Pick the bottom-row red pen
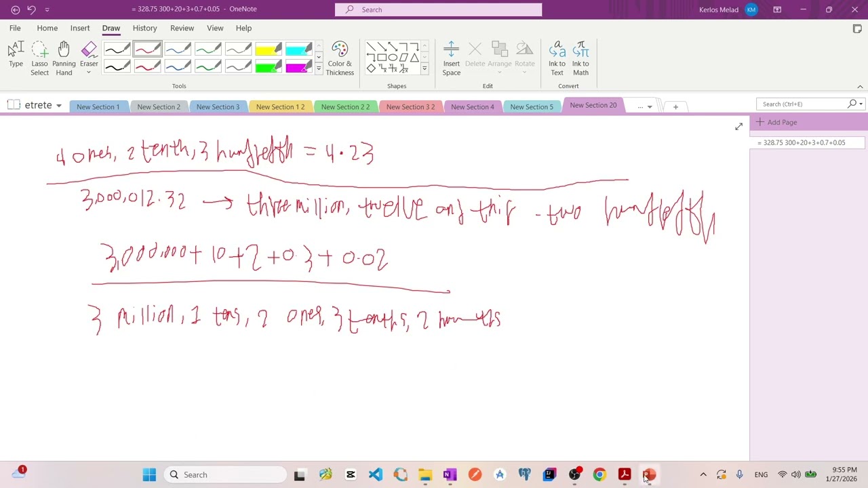 coord(147,66)
